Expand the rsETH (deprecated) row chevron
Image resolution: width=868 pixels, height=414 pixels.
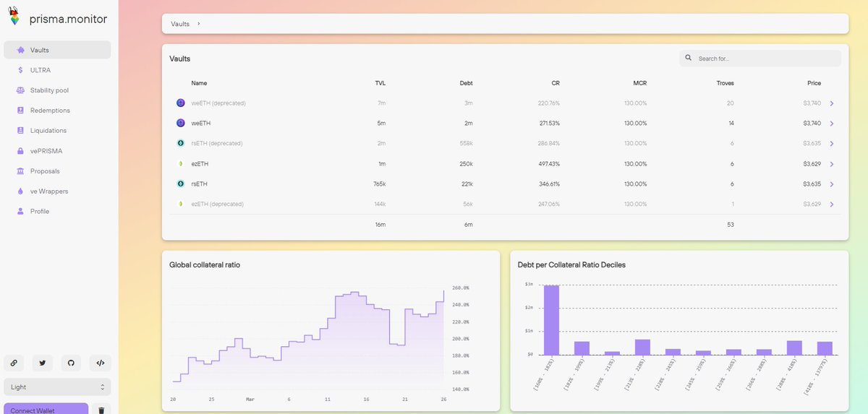(x=832, y=144)
